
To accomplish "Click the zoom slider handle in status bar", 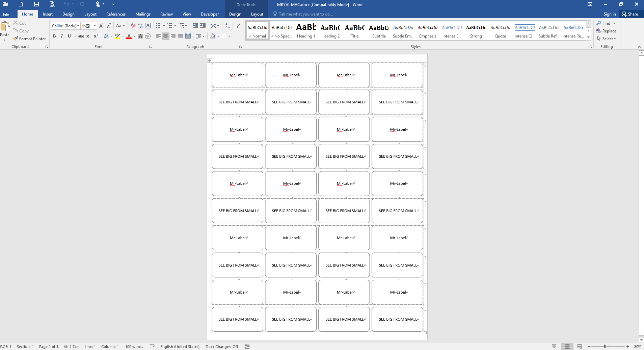I will coord(605,347).
